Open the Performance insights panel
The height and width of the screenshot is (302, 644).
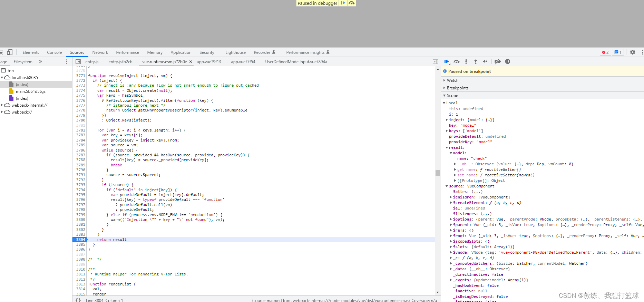tap(308, 52)
